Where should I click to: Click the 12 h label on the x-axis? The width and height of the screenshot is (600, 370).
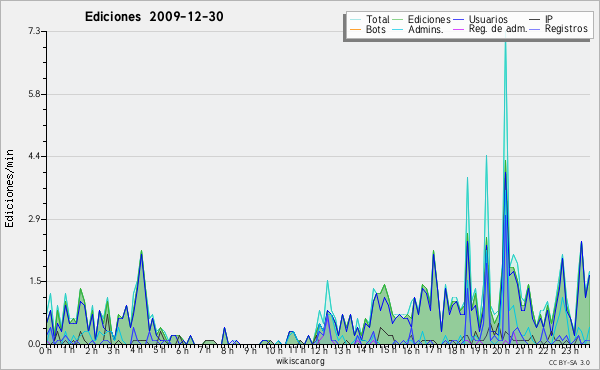(x=318, y=350)
